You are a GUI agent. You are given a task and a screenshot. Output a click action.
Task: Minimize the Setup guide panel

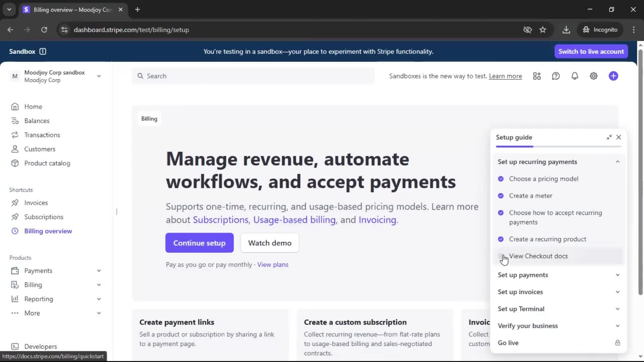pos(609,137)
